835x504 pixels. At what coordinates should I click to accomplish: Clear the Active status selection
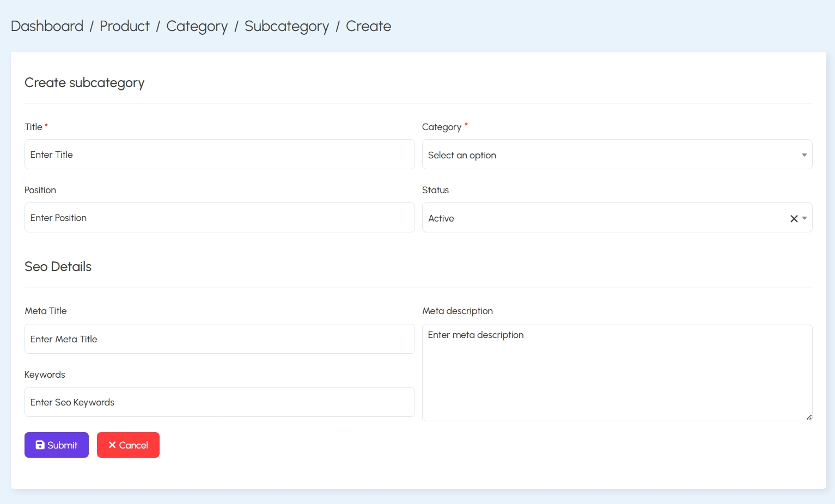[x=794, y=218]
